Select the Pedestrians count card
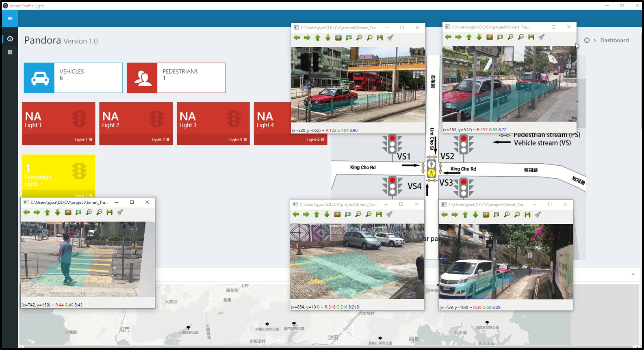 click(x=176, y=78)
